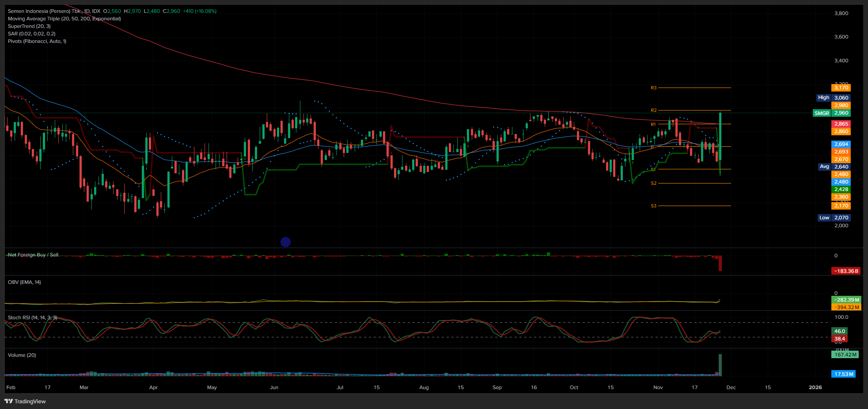Select the SAR (0.02, 0.02, 0.2) legend

pyautogui.click(x=31, y=34)
